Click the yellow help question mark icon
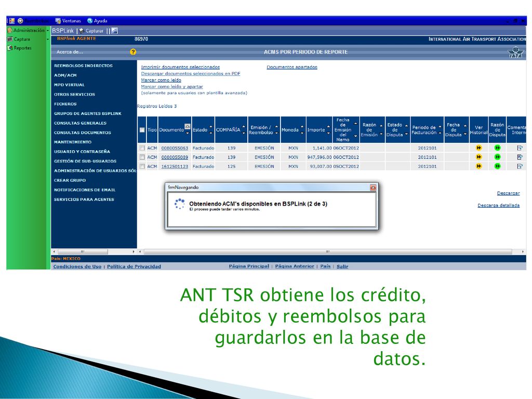 click(x=133, y=51)
